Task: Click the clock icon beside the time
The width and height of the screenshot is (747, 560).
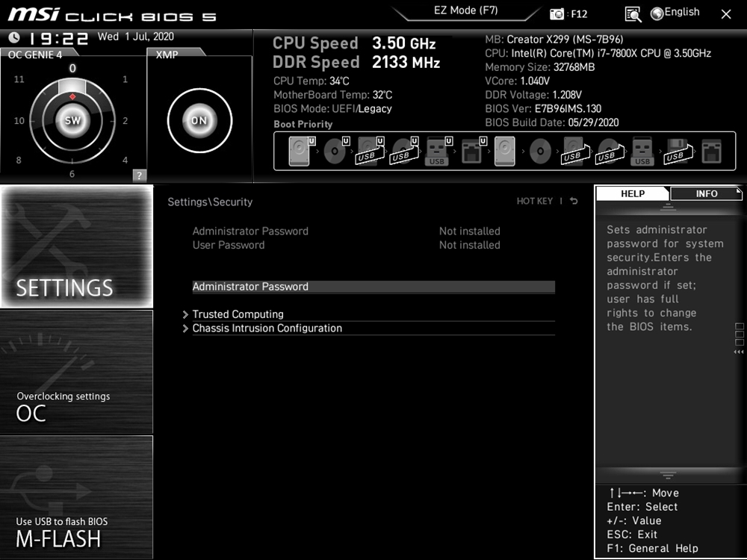Action: 14,37
